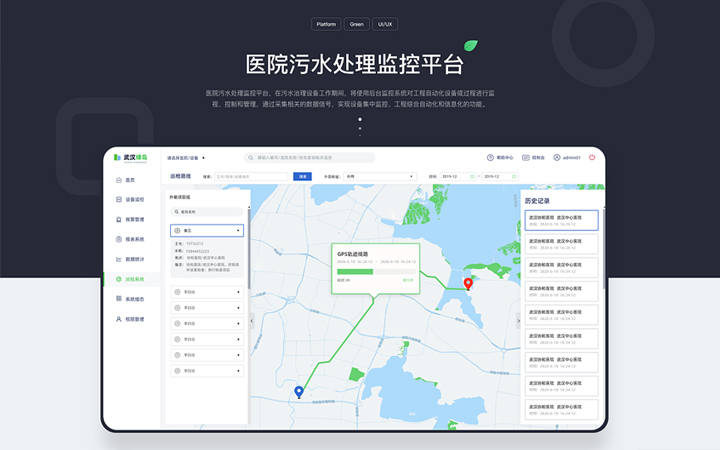Select the first 历史记录 record card
The width and height of the screenshot is (720, 450).
(561, 220)
